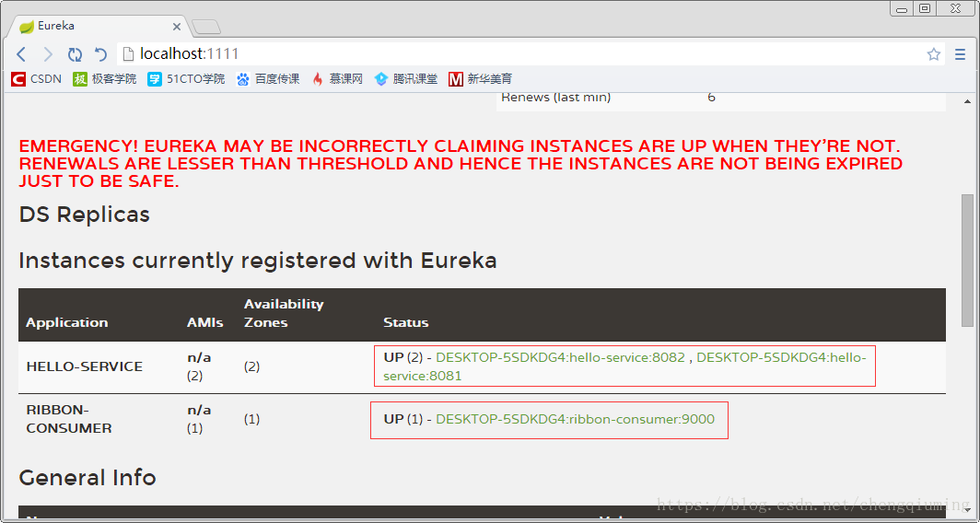Click the Application column header

pyautogui.click(x=67, y=322)
